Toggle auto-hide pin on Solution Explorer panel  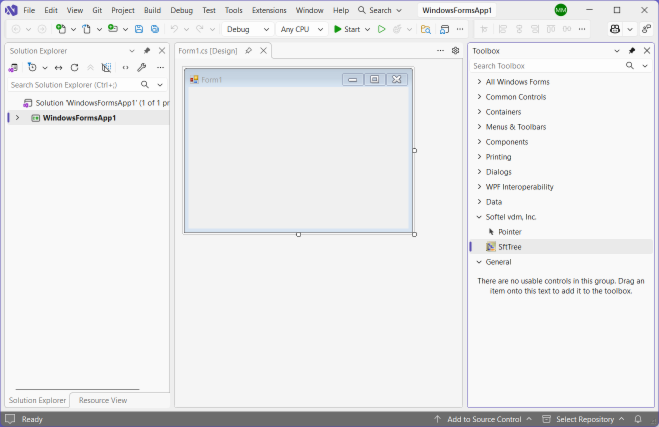[x=147, y=50]
